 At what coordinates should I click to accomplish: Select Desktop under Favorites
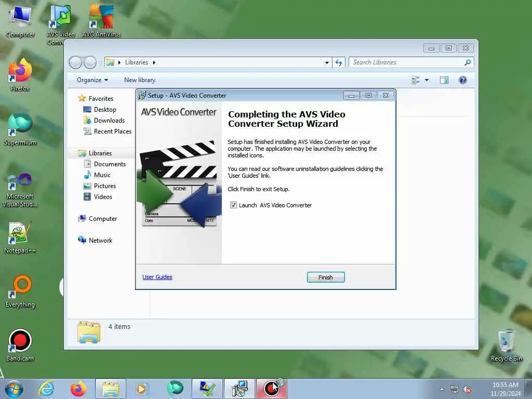(x=105, y=109)
